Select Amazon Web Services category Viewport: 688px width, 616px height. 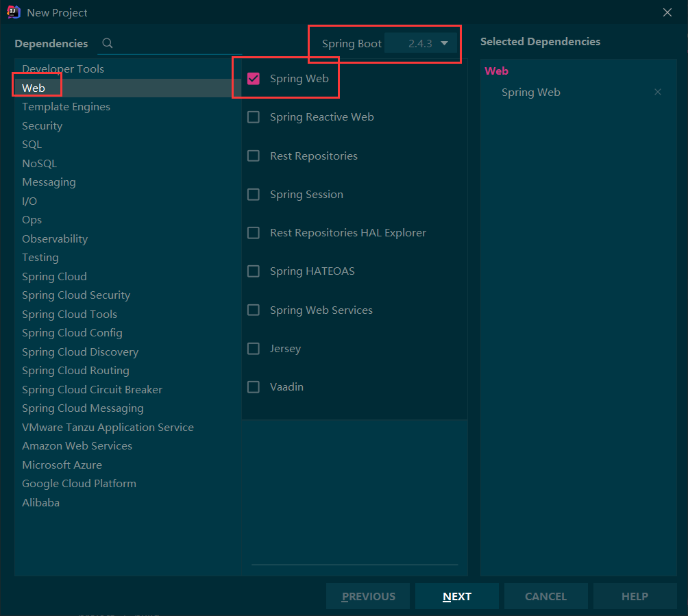point(127,446)
